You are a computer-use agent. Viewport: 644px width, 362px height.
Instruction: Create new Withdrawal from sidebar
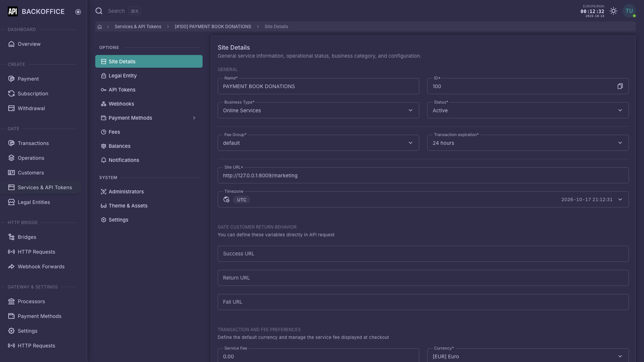pyautogui.click(x=41, y=108)
